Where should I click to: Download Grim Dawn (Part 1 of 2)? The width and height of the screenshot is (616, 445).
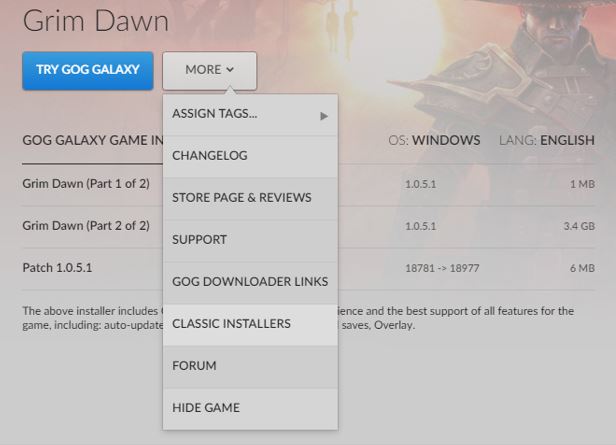pos(86,184)
